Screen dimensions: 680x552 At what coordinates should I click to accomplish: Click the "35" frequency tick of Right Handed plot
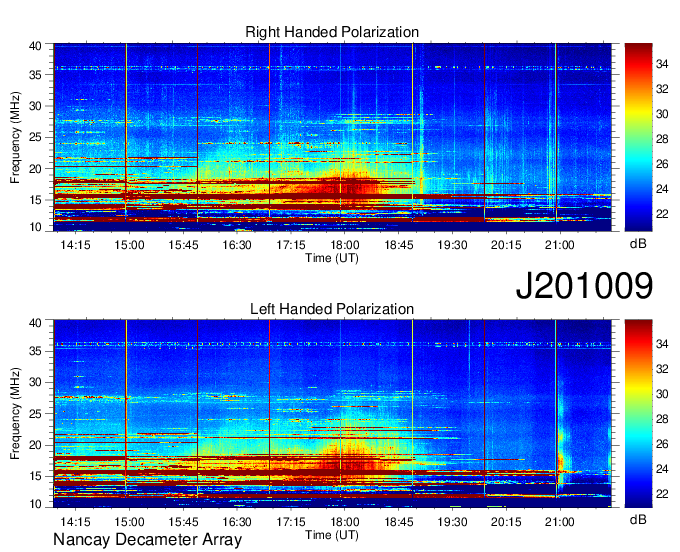coord(35,75)
